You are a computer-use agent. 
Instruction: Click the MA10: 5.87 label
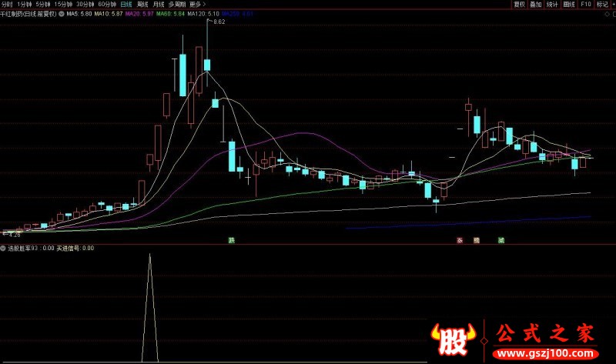click(109, 14)
